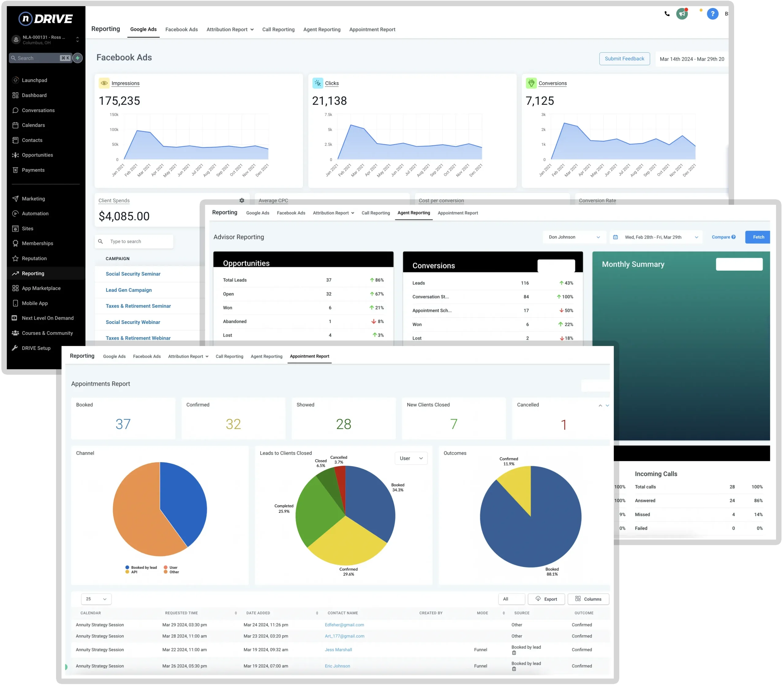Open Call Reporting tab in top window
This screenshot has width=784, height=687.
pyautogui.click(x=278, y=29)
